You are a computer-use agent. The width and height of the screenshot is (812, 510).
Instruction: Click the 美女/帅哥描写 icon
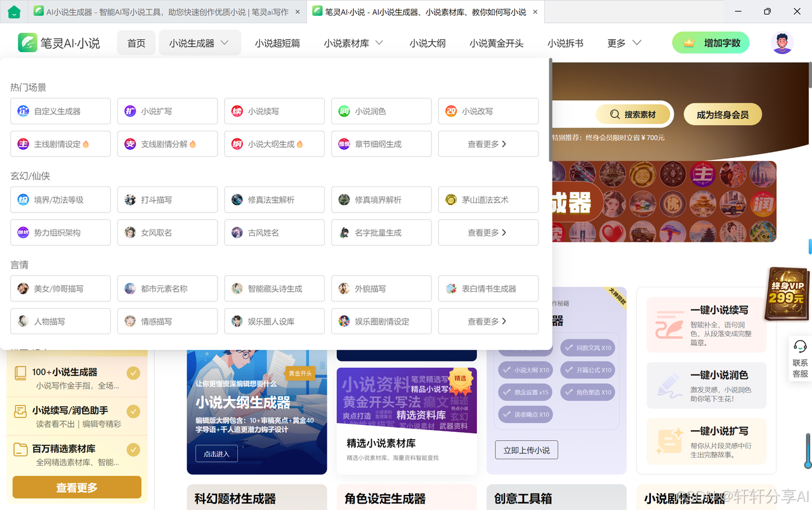coord(23,289)
